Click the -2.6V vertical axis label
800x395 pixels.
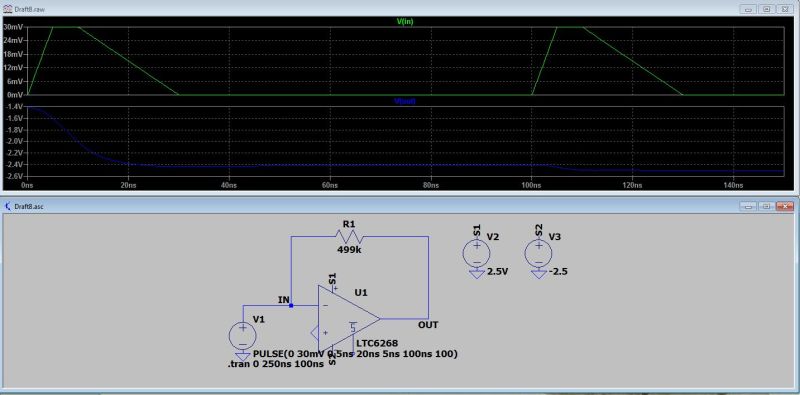[14, 176]
